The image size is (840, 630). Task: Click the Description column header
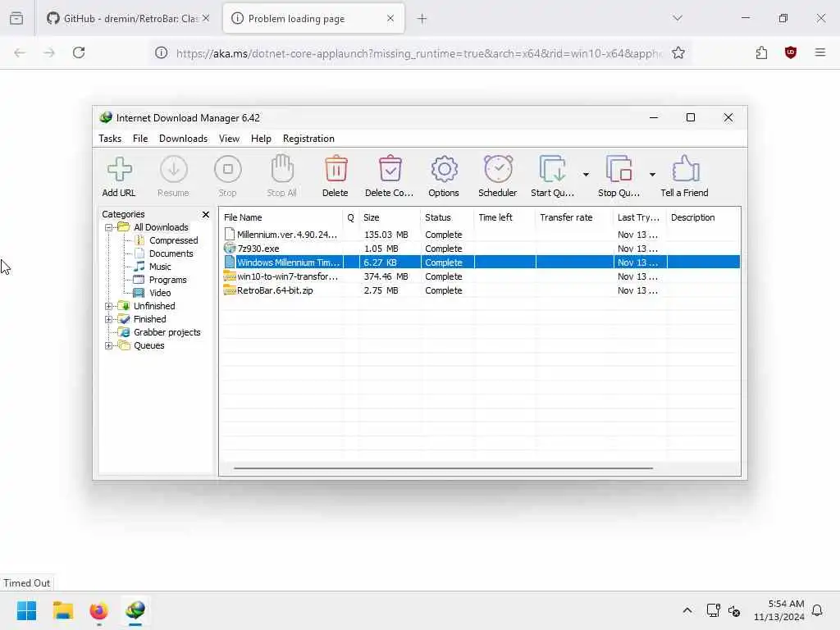tap(703, 217)
